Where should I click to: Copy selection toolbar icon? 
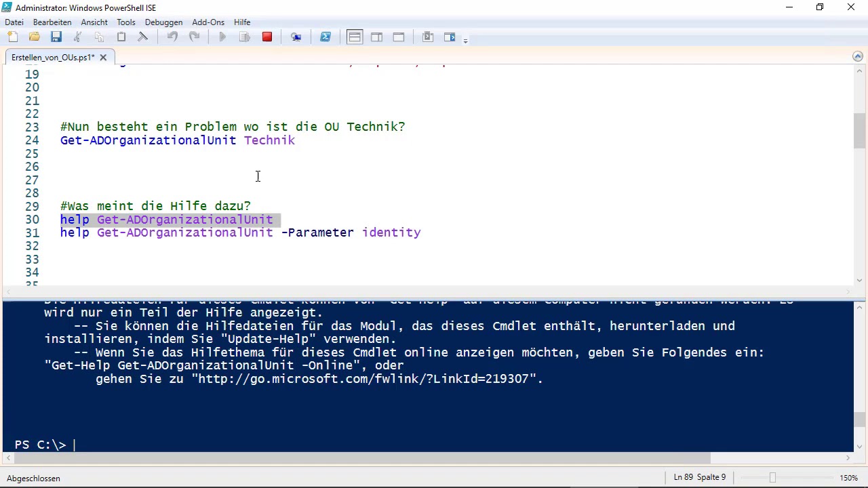(x=99, y=37)
